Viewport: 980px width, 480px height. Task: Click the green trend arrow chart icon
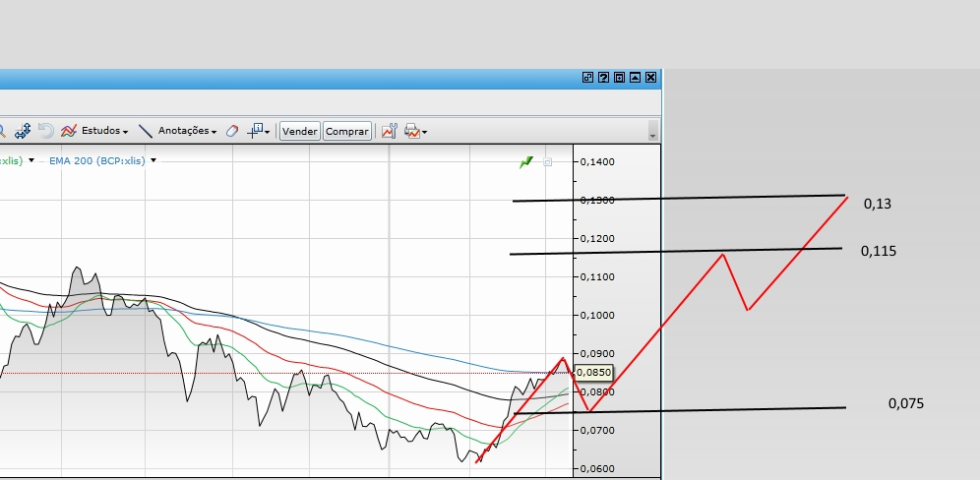tap(526, 162)
